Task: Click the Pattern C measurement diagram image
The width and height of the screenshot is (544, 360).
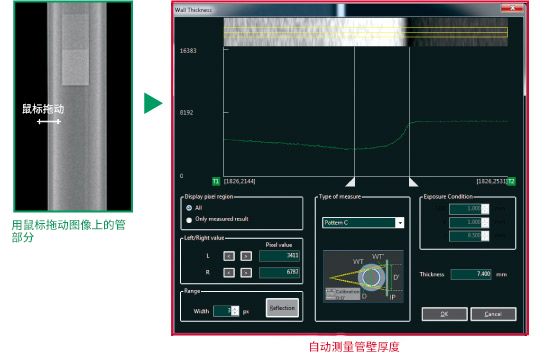Action: pos(363,276)
